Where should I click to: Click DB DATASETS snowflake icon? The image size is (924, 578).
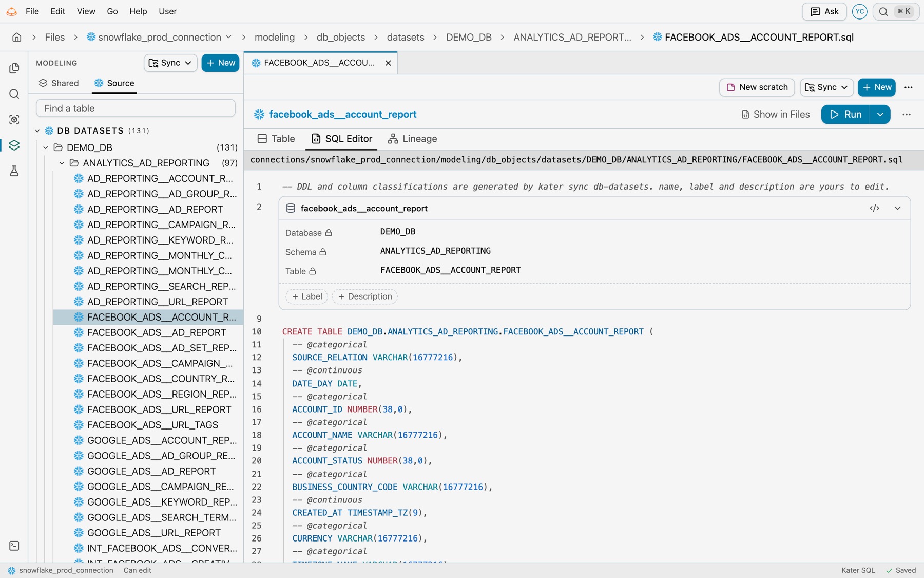point(49,130)
